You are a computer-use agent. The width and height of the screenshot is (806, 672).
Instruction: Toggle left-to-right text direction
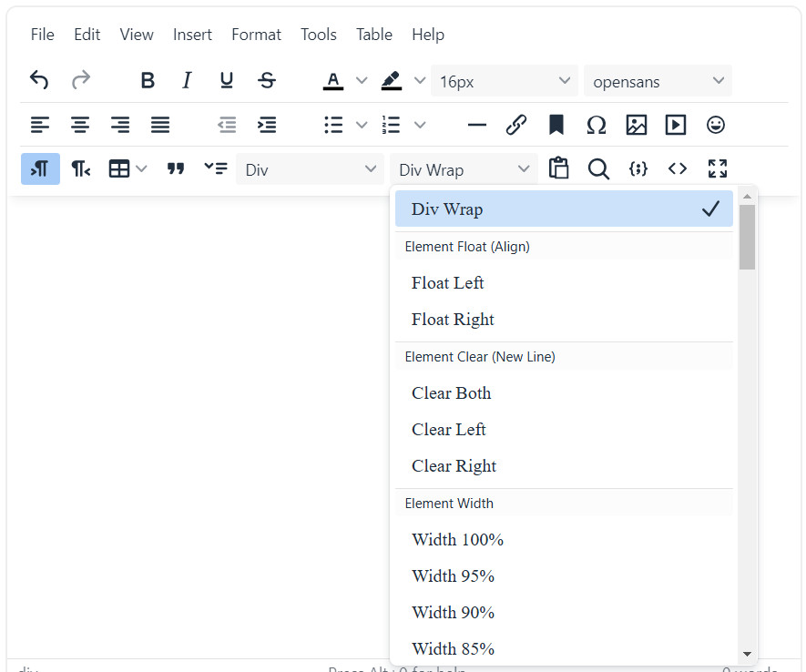pos(40,168)
